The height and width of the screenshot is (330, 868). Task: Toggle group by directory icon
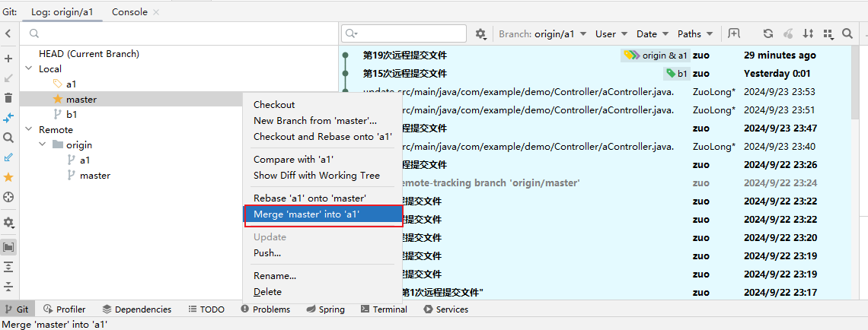coord(8,247)
